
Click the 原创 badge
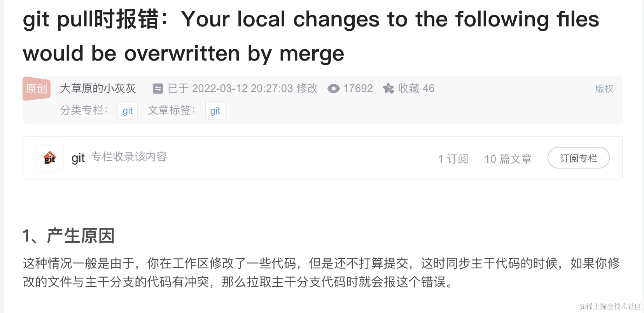coord(36,89)
